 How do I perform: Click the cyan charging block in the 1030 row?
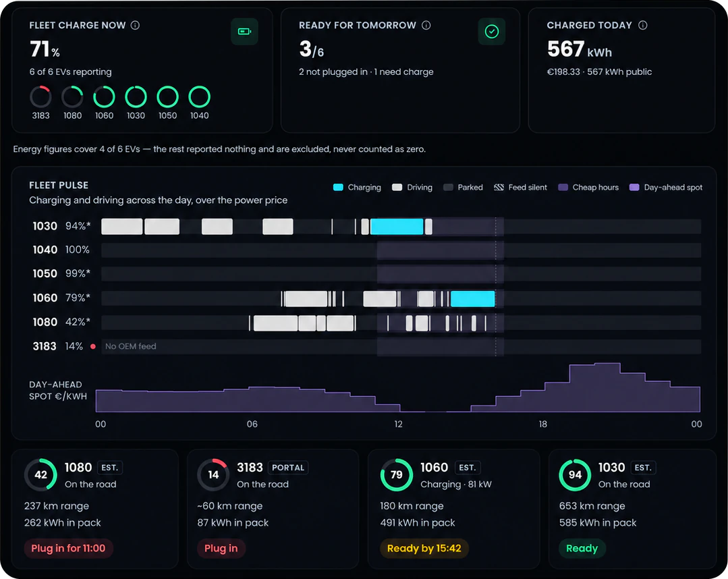397,227
